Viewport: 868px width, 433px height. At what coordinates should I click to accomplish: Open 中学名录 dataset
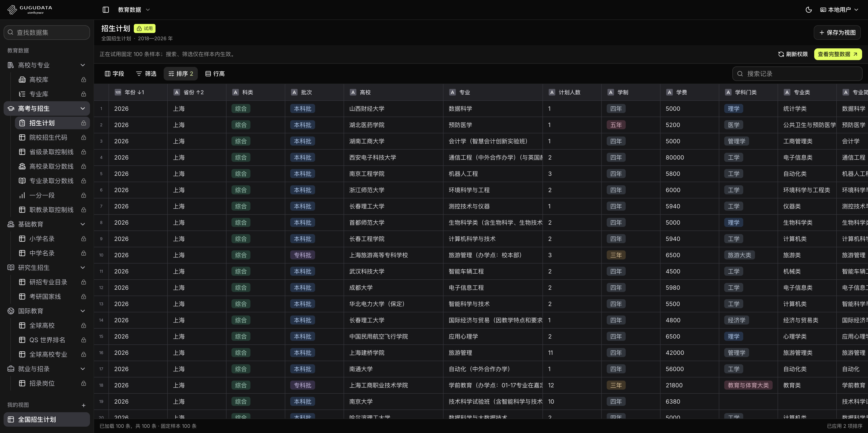52,253
